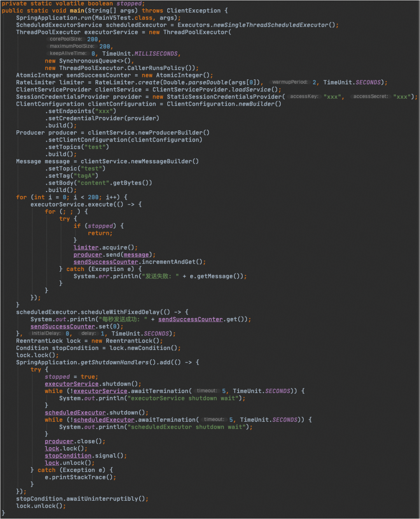The width and height of the screenshot is (420, 519).
Task: Click 'sendSuccessCounter.incrementAndGet();' statement
Action: (x=140, y=262)
